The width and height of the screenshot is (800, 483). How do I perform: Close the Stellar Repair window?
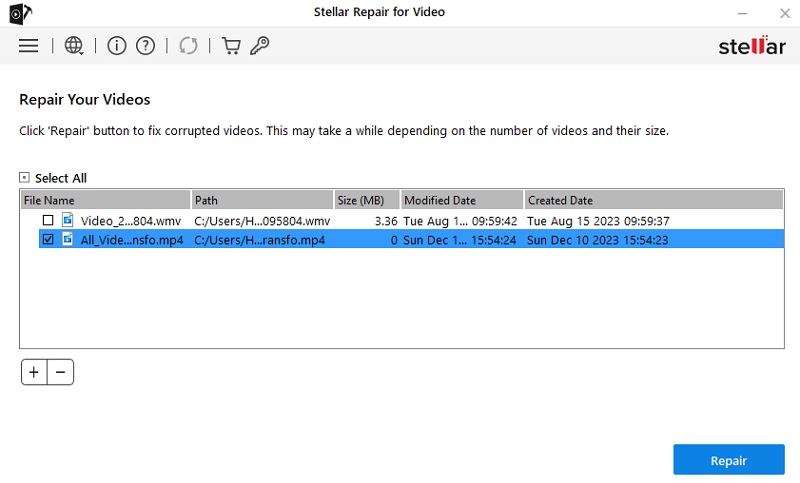pos(785,14)
